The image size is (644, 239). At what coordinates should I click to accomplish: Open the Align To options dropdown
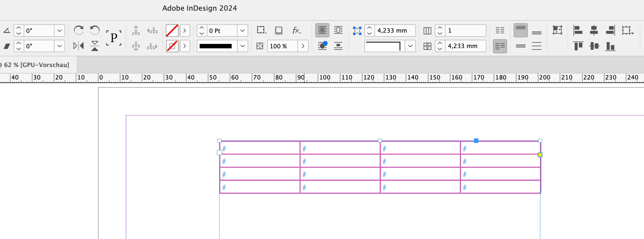click(628, 30)
